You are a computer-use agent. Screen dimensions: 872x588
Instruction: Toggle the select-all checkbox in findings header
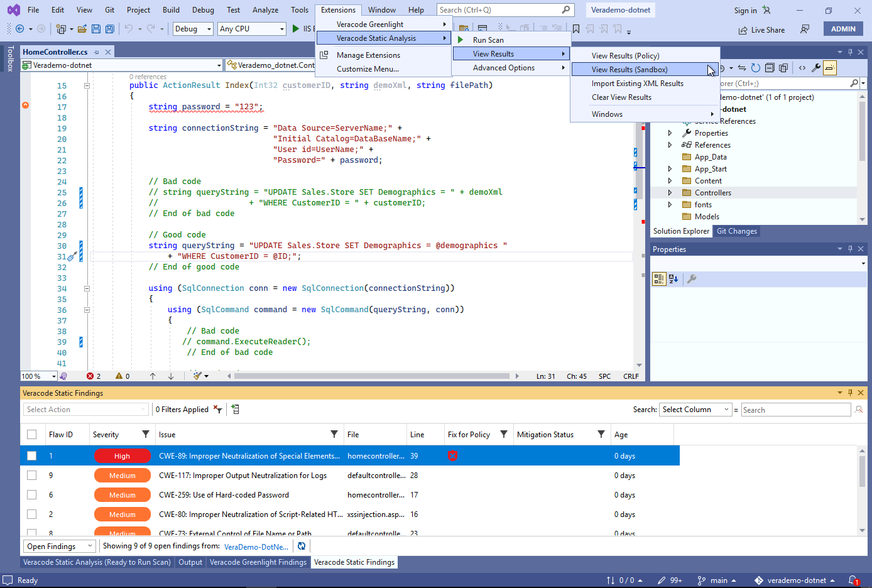(x=32, y=434)
